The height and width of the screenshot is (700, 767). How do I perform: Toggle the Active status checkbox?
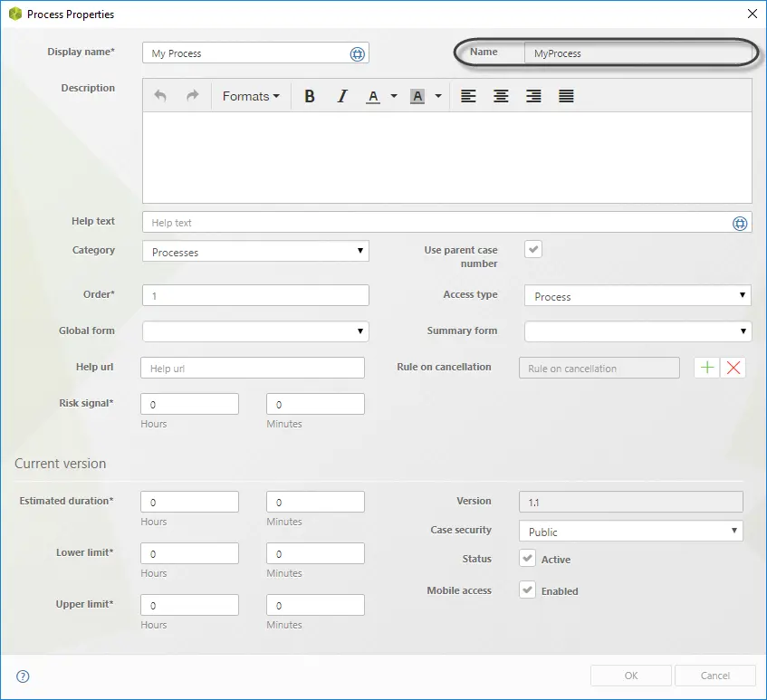[527, 558]
